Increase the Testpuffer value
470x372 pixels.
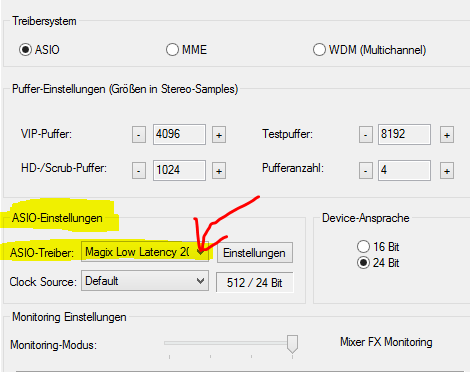447,135
